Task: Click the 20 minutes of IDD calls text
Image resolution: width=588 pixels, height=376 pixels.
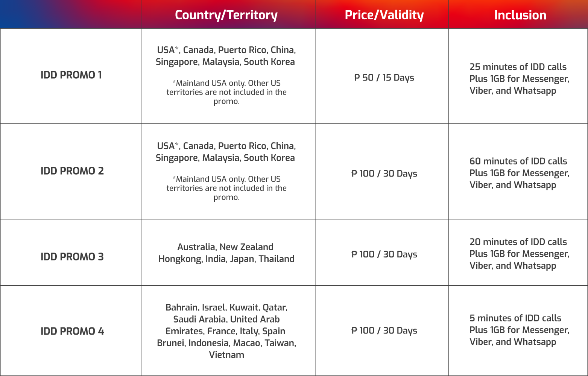Action: pyautogui.click(x=518, y=242)
